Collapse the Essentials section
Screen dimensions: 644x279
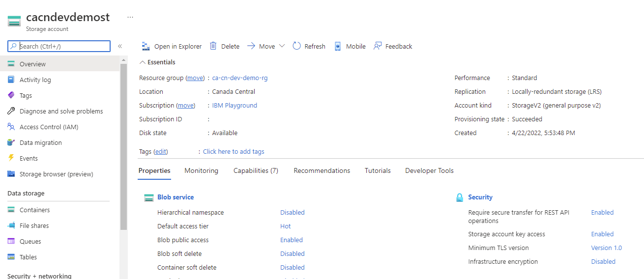coord(143,62)
